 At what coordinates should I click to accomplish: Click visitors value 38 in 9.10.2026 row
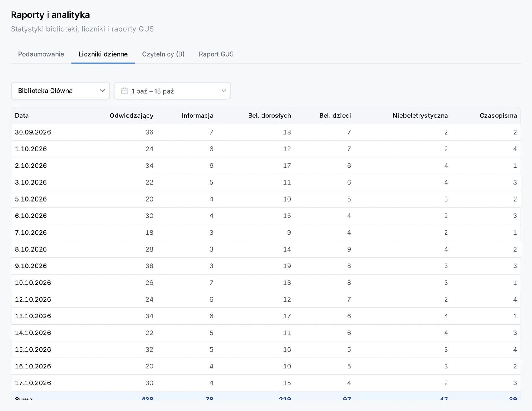[149, 266]
